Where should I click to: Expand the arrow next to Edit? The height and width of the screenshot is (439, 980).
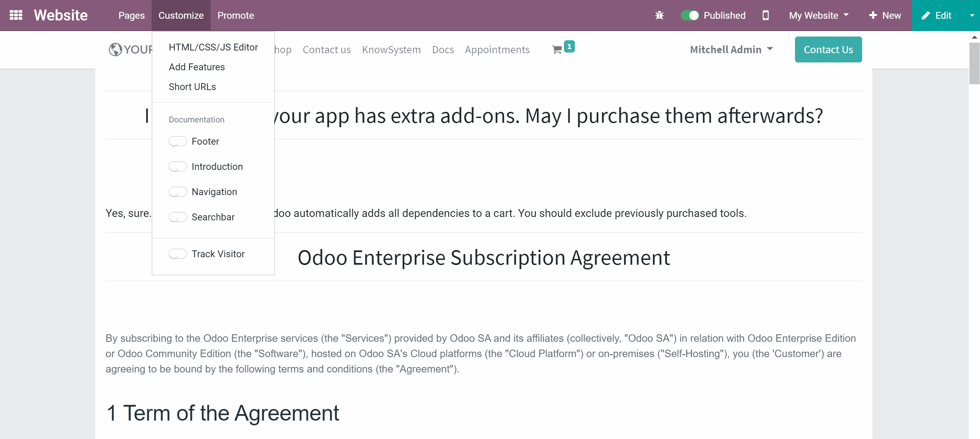tap(971, 15)
